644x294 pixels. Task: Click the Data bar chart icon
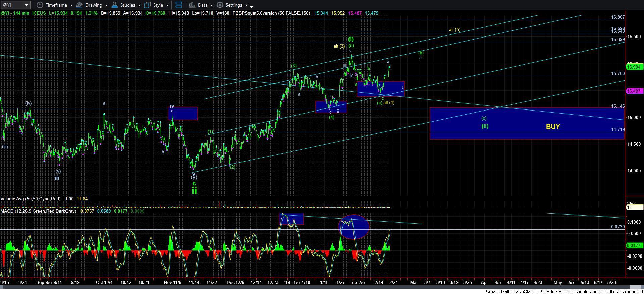tap(192, 5)
